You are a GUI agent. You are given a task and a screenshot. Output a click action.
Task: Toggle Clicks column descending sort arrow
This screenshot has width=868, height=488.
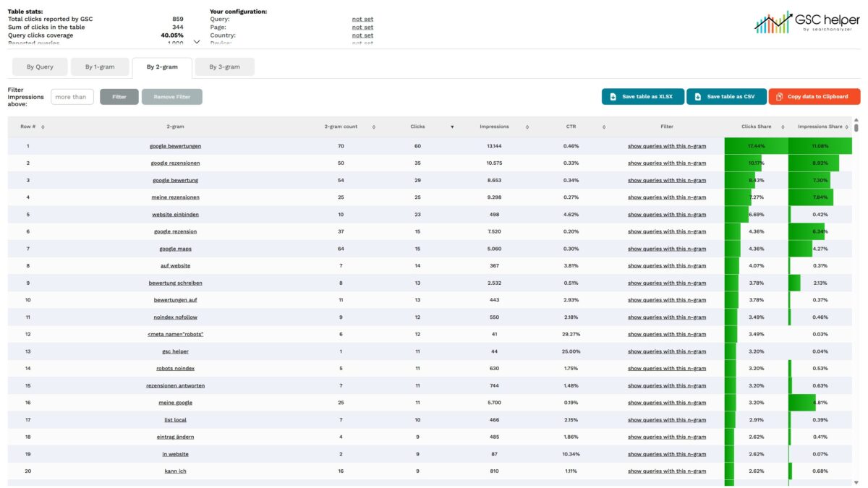click(x=452, y=127)
